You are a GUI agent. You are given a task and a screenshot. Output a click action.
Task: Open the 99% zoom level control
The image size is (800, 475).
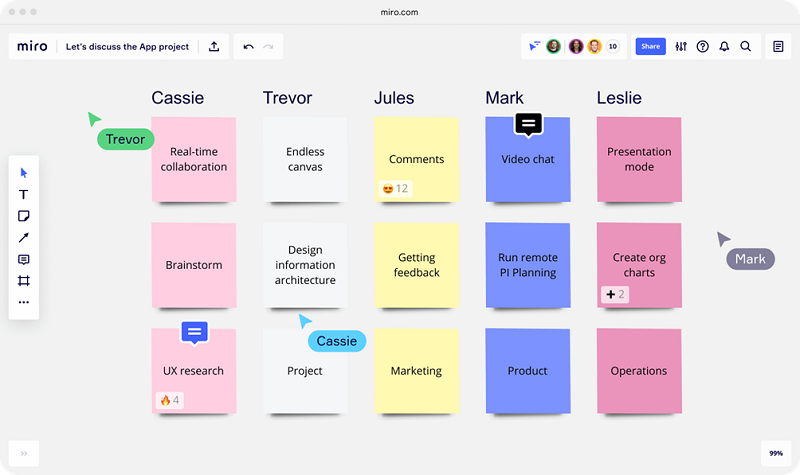pyautogui.click(x=775, y=453)
